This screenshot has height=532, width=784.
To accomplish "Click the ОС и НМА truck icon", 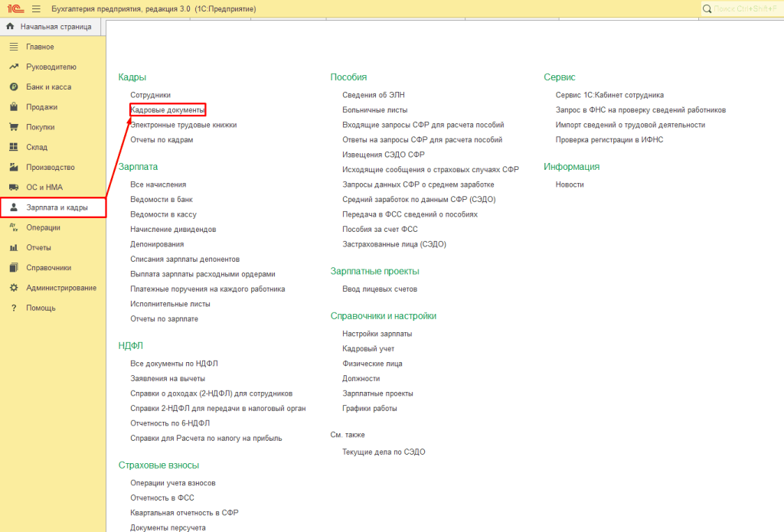I will click(13, 187).
